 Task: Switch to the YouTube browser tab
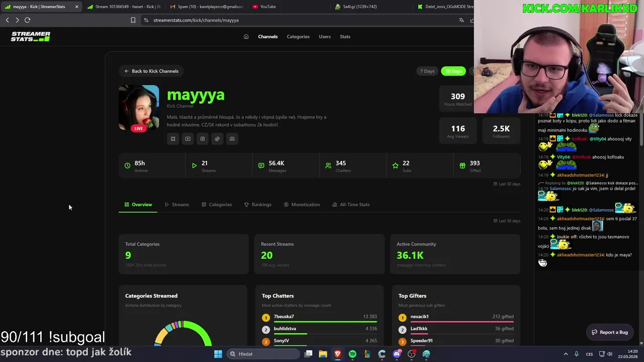pos(289,7)
